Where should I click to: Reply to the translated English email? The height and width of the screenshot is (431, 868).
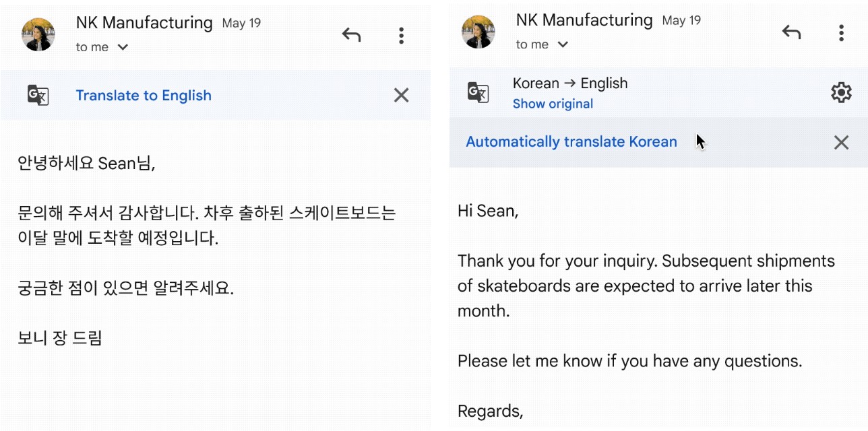tap(791, 32)
